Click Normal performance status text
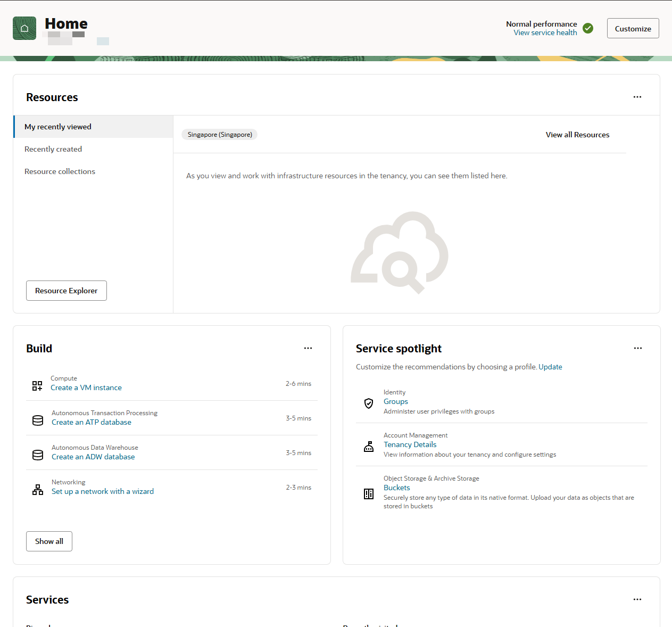 pyautogui.click(x=541, y=24)
